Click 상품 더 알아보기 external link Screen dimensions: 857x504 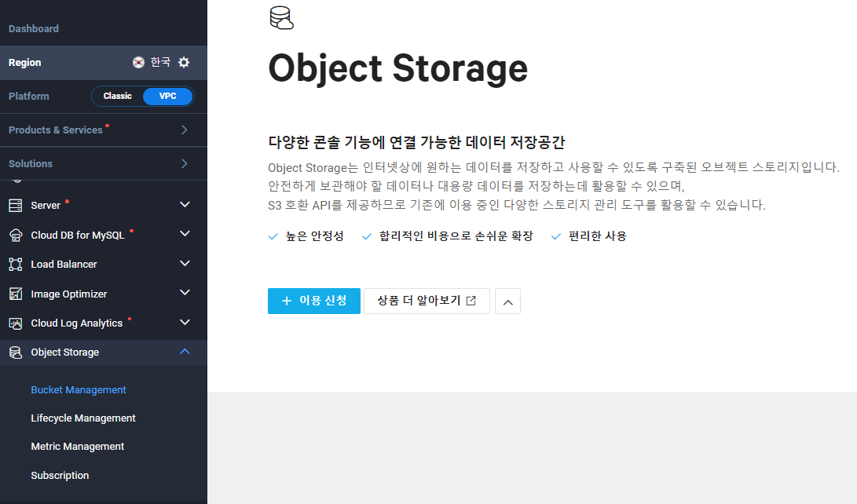(427, 301)
